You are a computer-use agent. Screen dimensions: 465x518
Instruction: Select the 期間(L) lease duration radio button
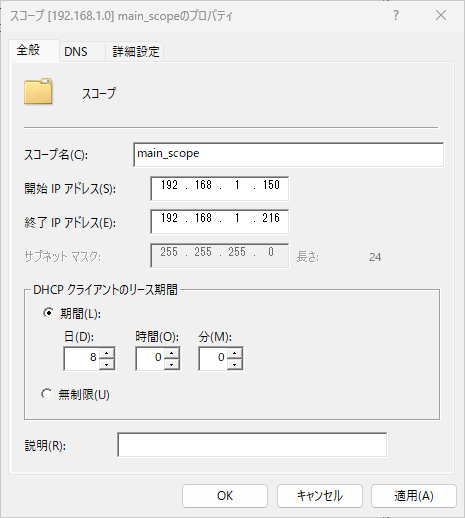[x=48, y=313]
